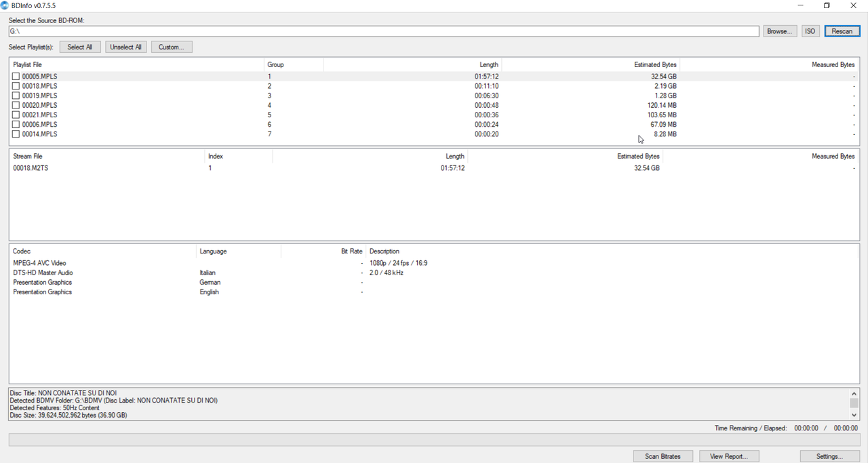868x463 pixels.
Task: Tick the 00005.MPLS playlist checkbox
Action: (x=16, y=77)
